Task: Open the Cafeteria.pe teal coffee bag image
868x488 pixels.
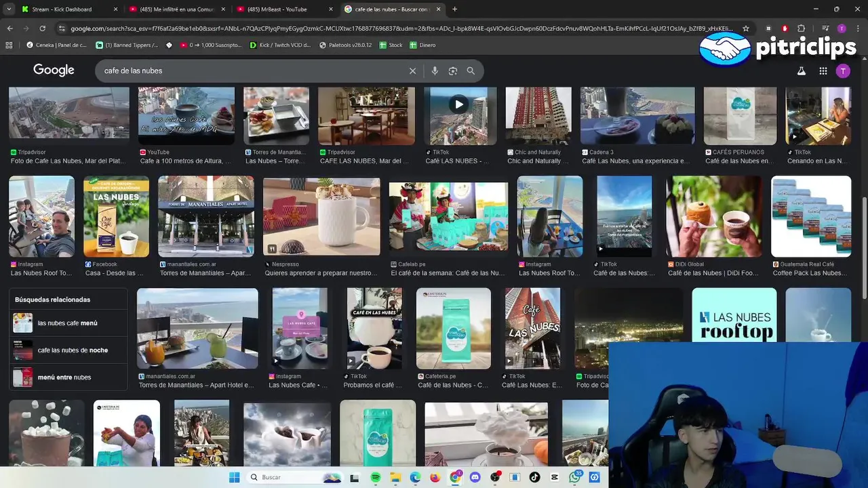Action: (454, 329)
